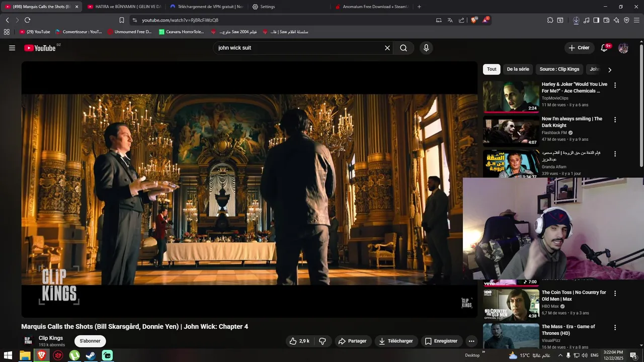Open the YouTube hamburger guide menu

12,48
